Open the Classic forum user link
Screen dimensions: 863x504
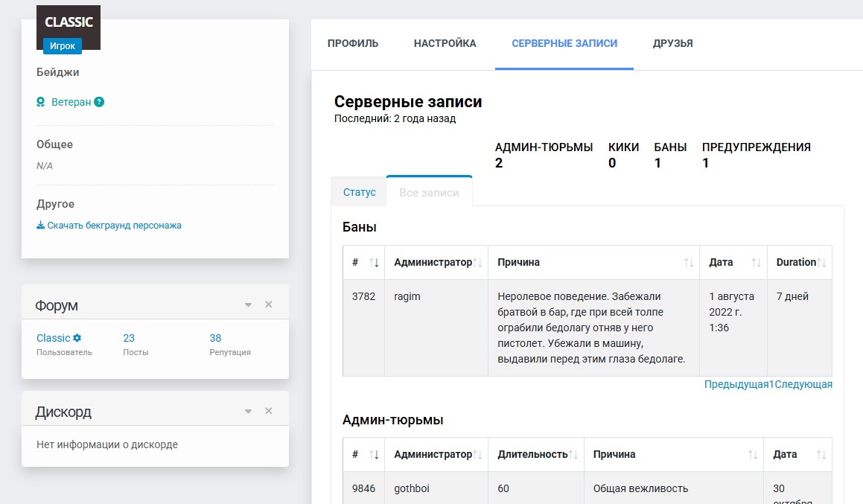(x=54, y=338)
